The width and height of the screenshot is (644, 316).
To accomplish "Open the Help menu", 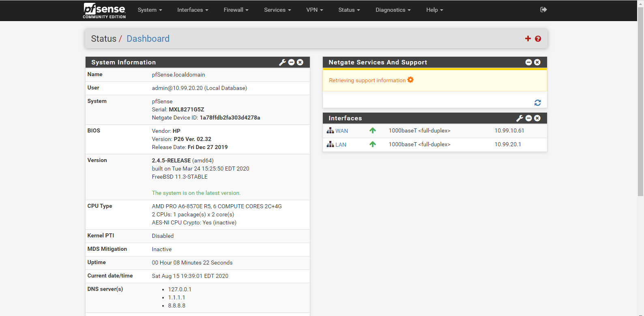I will (434, 10).
